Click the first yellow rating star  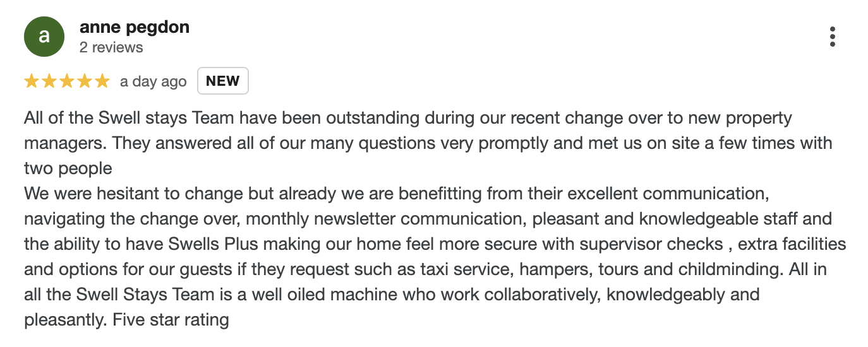tap(31, 81)
